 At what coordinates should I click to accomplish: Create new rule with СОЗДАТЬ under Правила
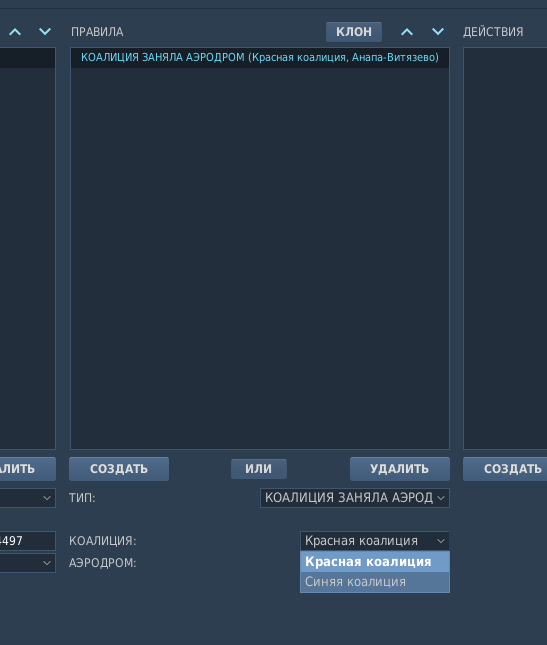coord(119,469)
